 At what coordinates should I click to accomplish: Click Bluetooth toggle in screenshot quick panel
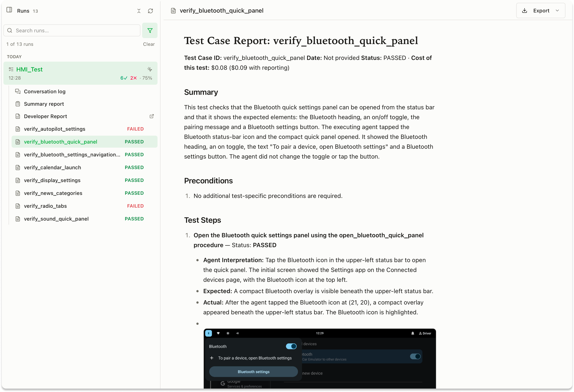tap(291, 346)
